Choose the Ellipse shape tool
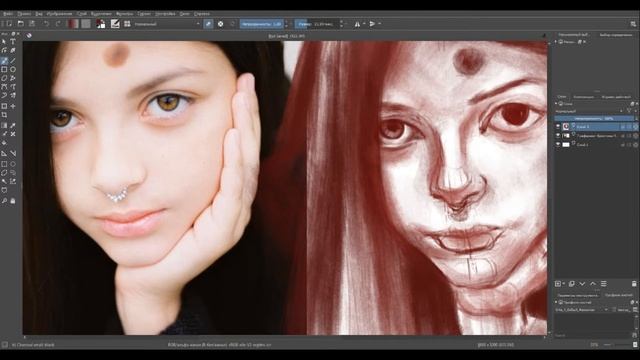This screenshot has width=640, height=360. click(x=13, y=69)
